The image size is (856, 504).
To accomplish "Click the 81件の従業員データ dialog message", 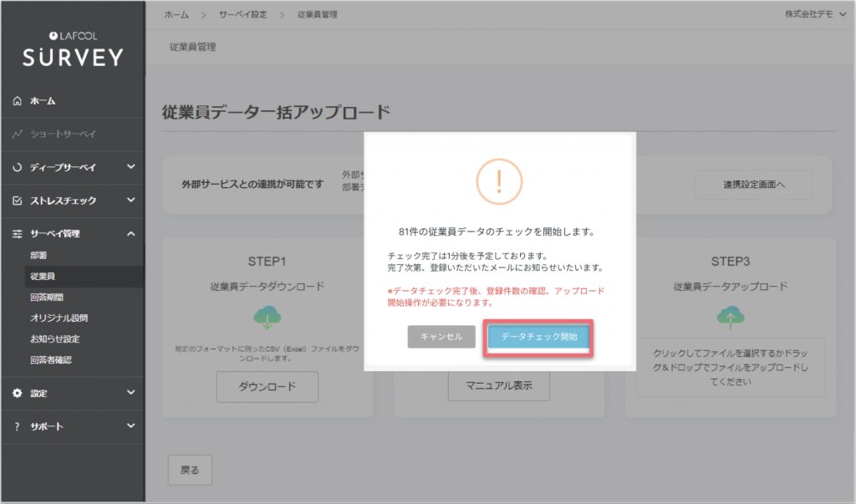I will click(497, 232).
